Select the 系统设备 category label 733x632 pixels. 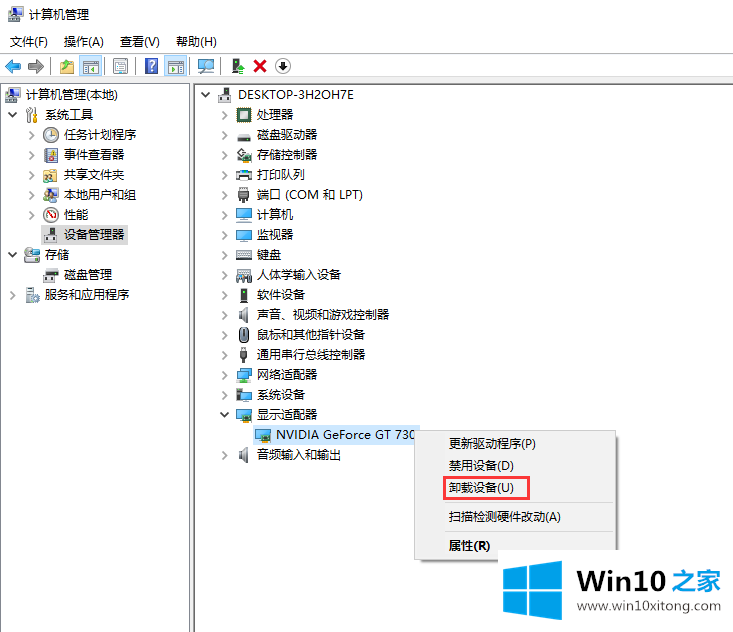coord(280,395)
